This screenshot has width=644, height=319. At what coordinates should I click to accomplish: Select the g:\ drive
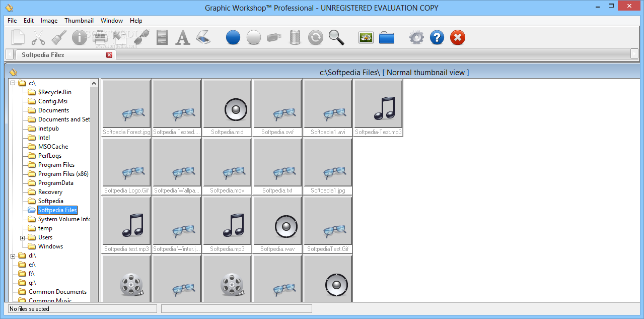32,283
